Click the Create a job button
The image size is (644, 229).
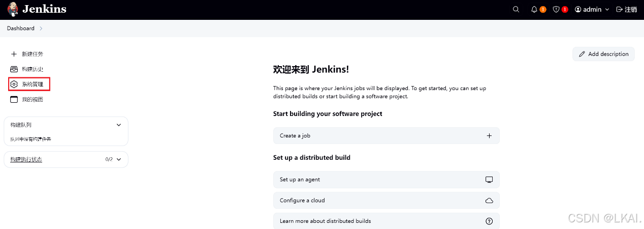[x=387, y=135]
